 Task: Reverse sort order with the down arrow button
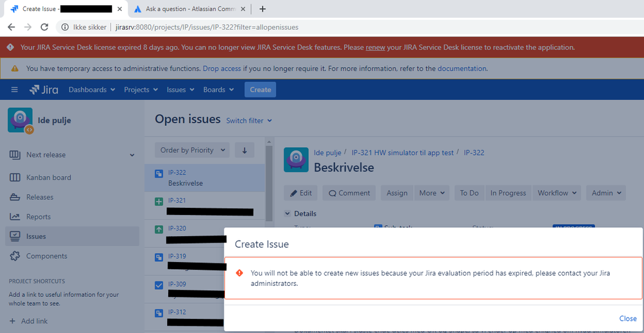pyautogui.click(x=244, y=150)
